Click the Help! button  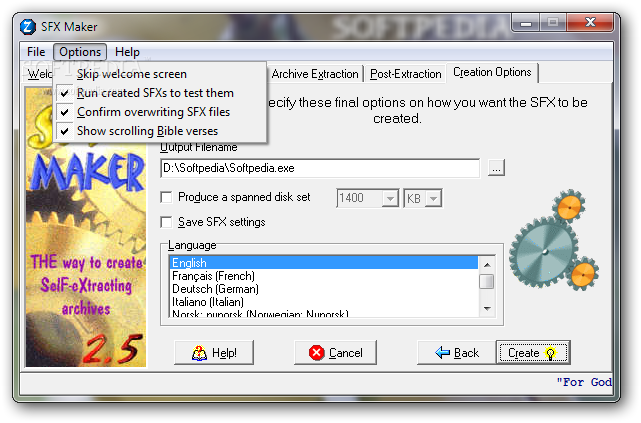[x=214, y=353]
